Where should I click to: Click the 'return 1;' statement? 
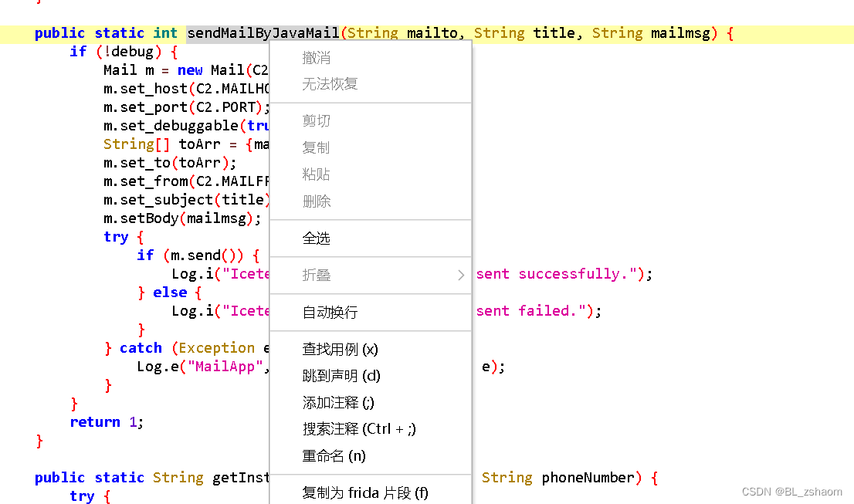[x=107, y=422]
